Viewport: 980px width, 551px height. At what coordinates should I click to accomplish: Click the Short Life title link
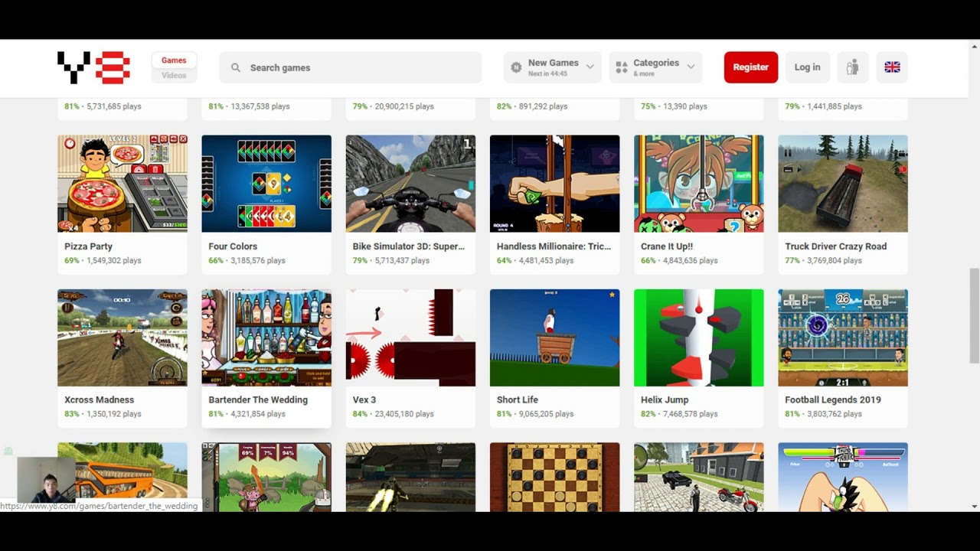518,399
